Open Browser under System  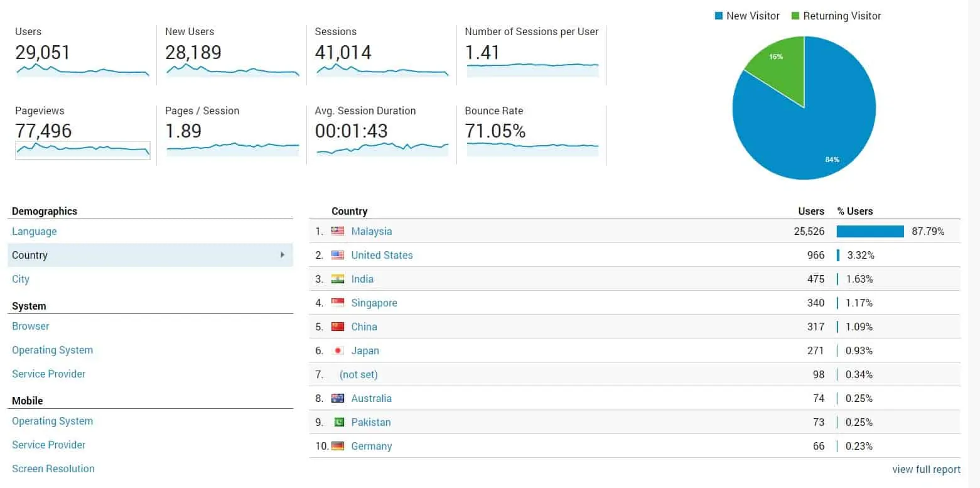[31, 326]
